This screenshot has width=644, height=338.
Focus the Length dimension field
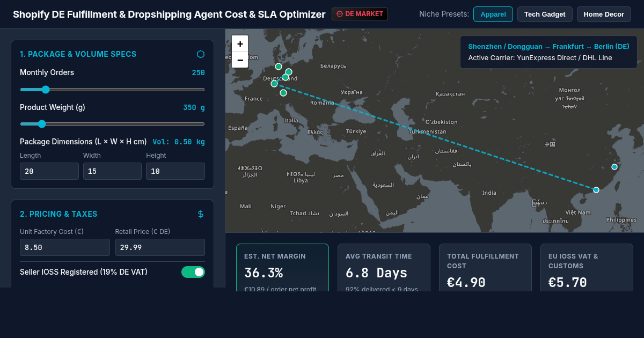49,171
